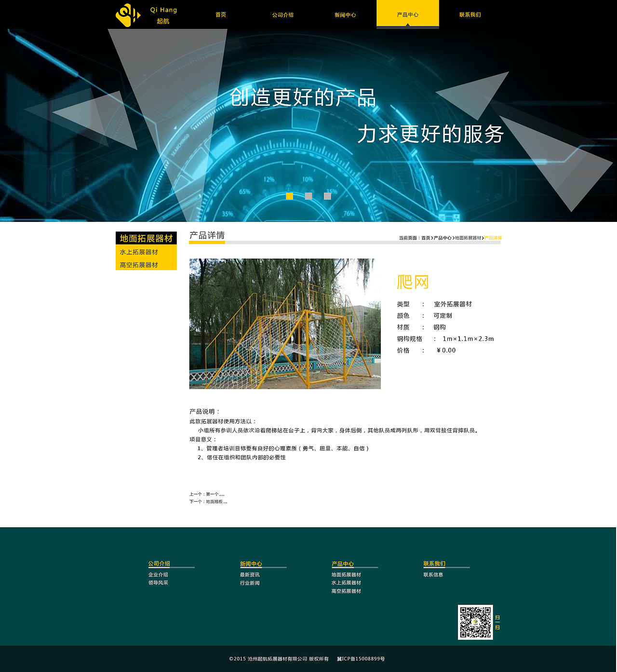The height and width of the screenshot is (672, 617).
Task: Open the 地面拓展器材 category header
Action: (x=143, y=238)
